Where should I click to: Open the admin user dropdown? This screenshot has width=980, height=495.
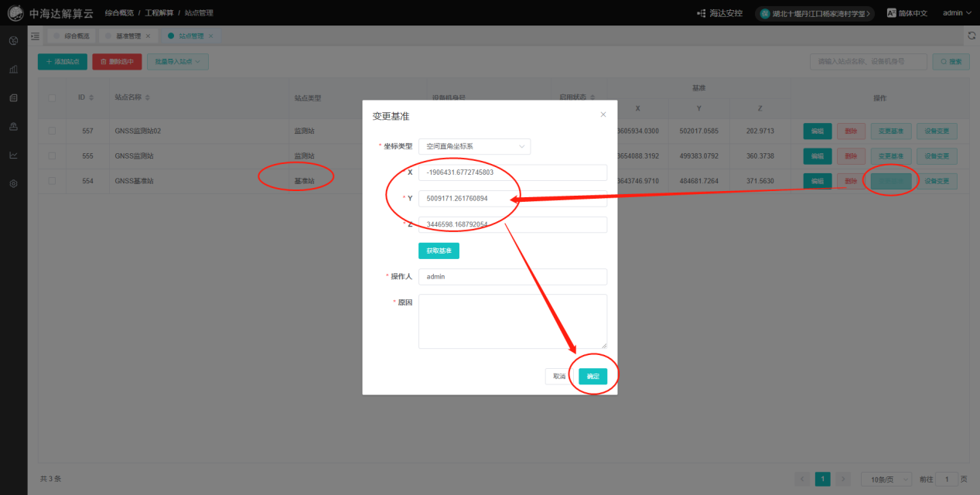[x=957, y=13]
